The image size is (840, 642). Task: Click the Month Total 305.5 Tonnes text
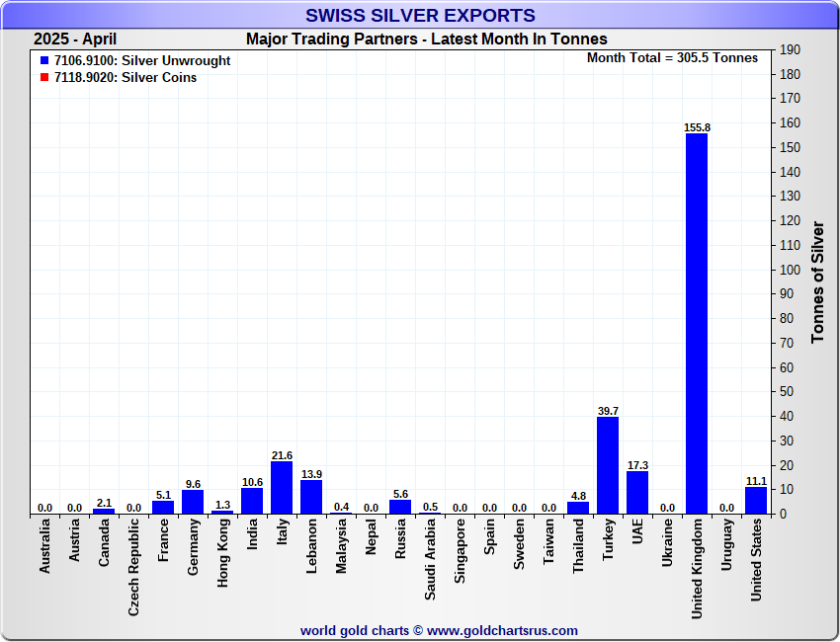[672, 58]
